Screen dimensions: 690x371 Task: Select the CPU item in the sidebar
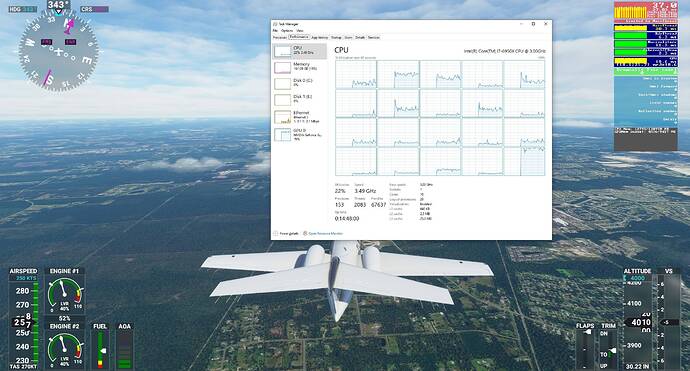tap(300, 51)
